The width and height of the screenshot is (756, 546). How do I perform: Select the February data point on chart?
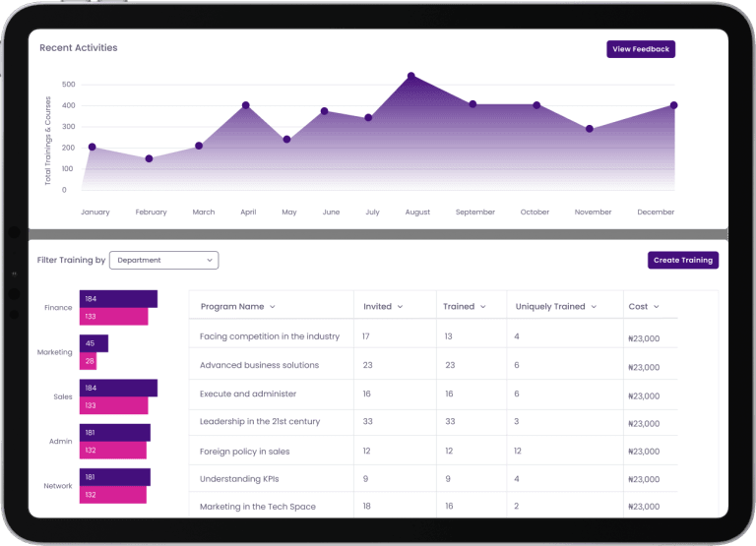pos(149,158)
